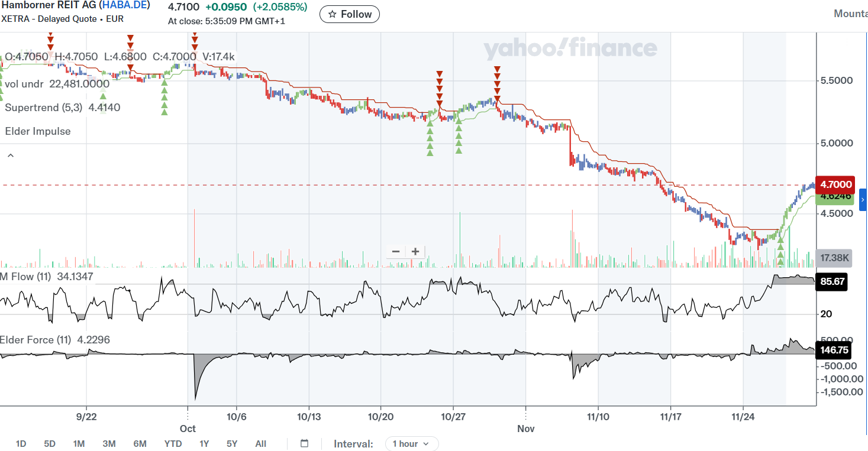The width and height of the screenshot is (868, 451).
Task: Collapse the indicator legend with the chevron arrow
Action: coord(10,155)
